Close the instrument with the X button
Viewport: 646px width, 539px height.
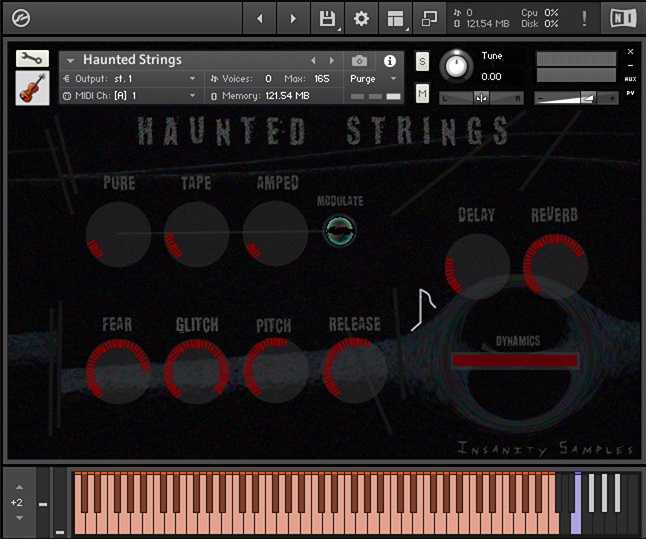[630, 52]
